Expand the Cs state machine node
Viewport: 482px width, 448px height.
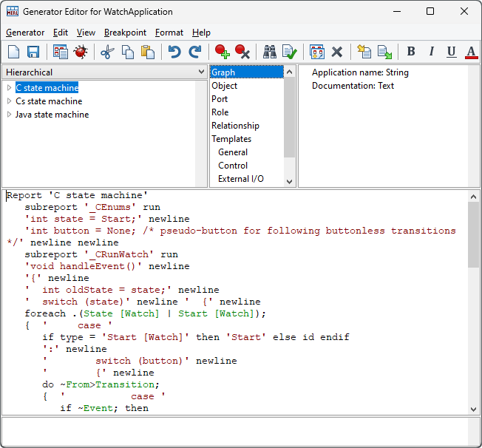coord(9,101)
